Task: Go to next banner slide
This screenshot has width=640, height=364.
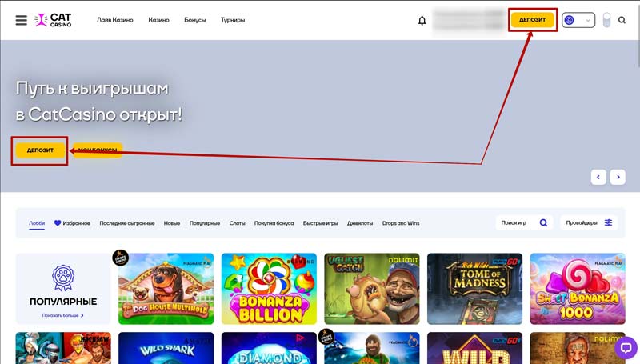Action: (618, 177)
